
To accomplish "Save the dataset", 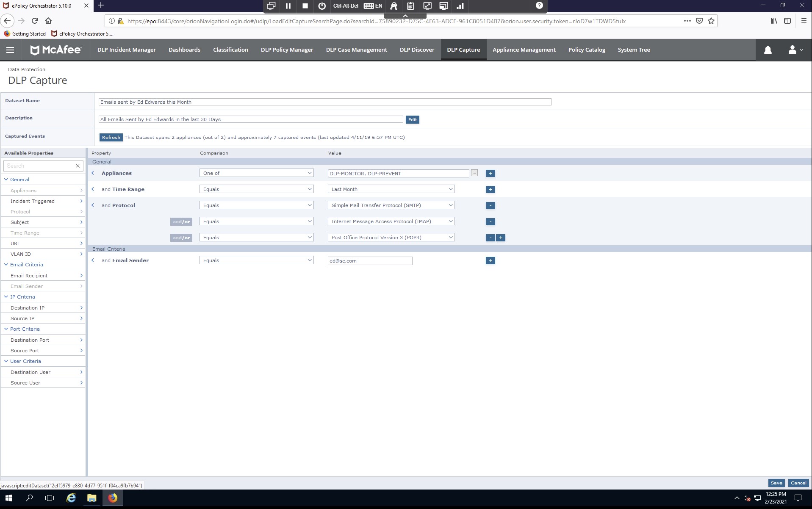I will pos(776,483).
